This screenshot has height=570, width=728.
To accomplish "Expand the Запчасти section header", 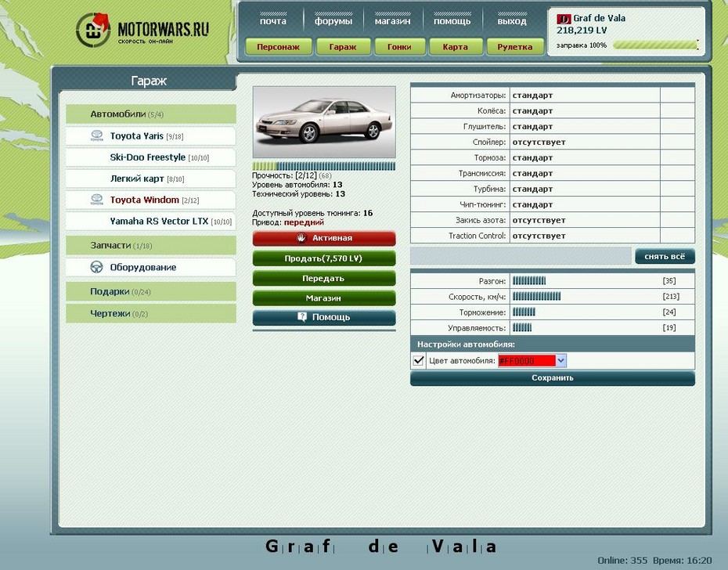I will pos(151,245).
